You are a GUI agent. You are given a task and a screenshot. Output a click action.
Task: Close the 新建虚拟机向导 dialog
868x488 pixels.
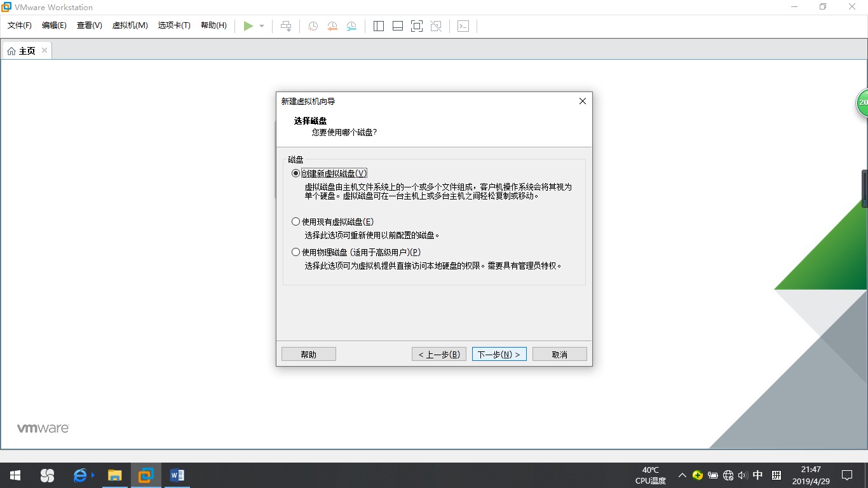click(x=582, y=101)
